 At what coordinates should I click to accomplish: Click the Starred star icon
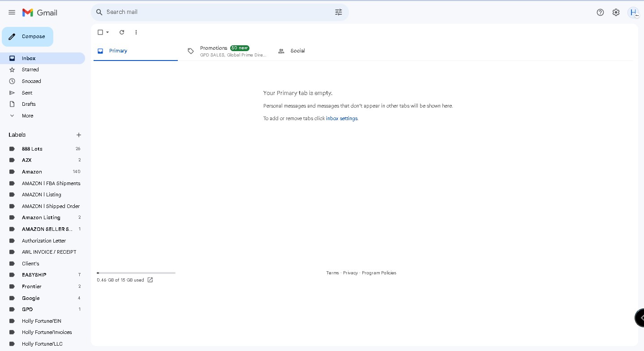[12, 69]
